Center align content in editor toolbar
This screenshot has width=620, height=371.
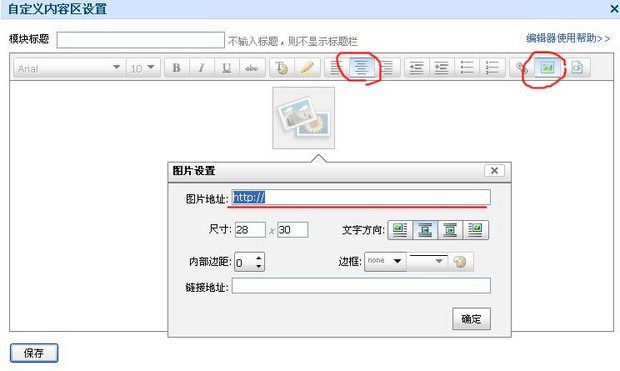362,68
